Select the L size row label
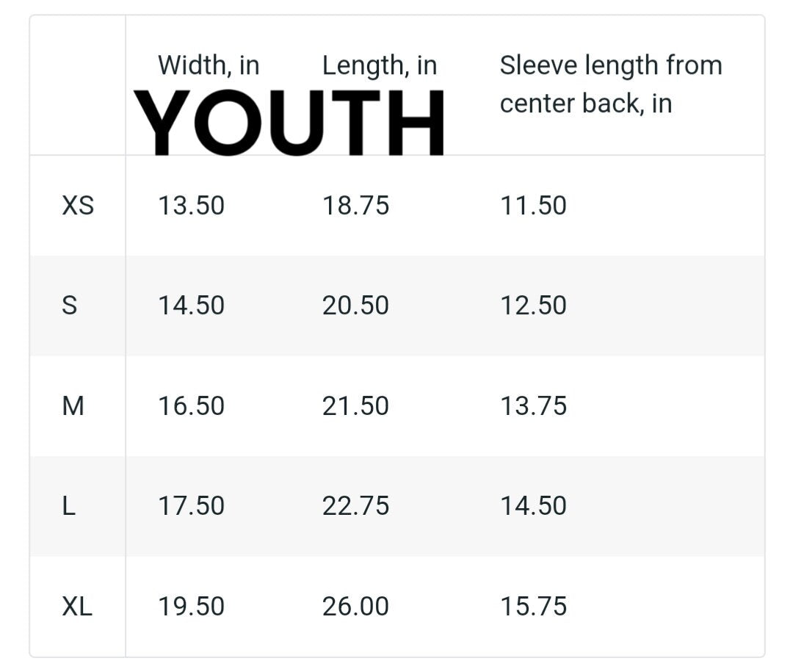The image size is (793, 672). pos(69,505)
